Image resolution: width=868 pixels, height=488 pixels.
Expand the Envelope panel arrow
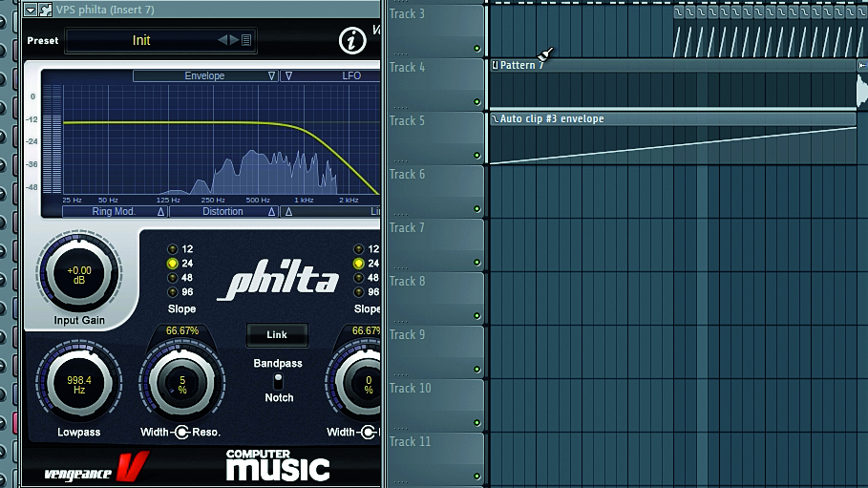[x=271, y=76]
